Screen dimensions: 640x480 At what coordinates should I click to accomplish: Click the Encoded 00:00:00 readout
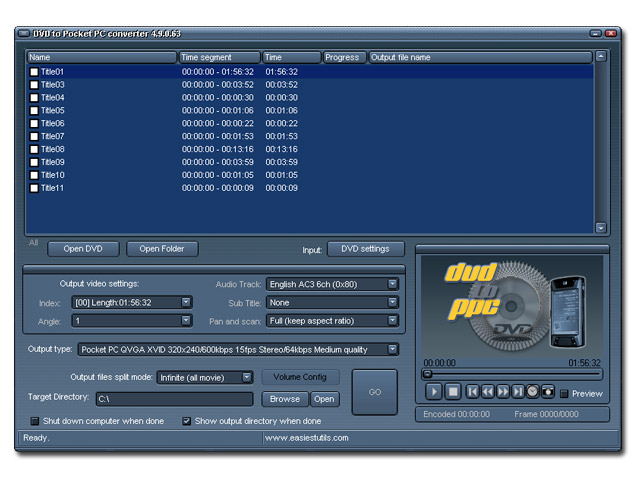(456, 414)
